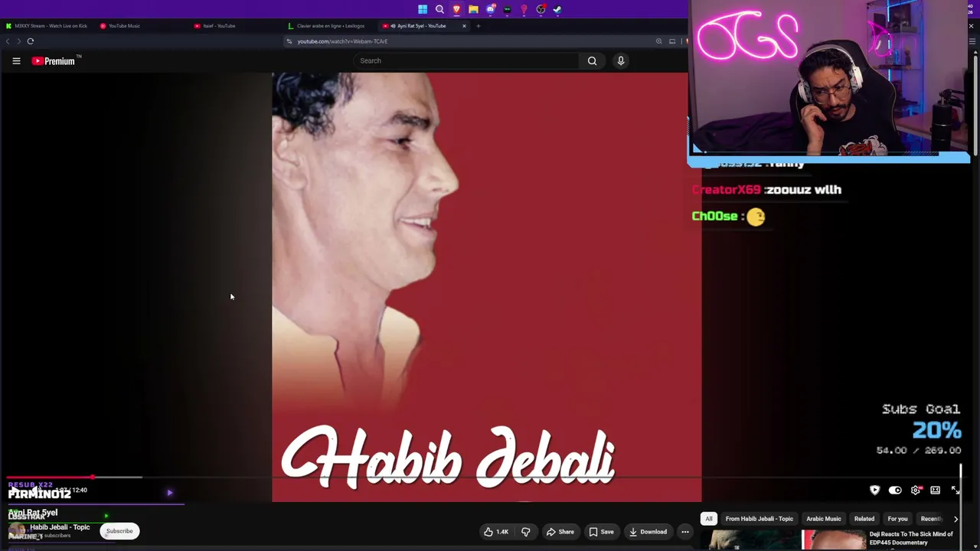980x551 pixels.
Task: Open Deji Reacts recommended video
Action: [911, 538]
